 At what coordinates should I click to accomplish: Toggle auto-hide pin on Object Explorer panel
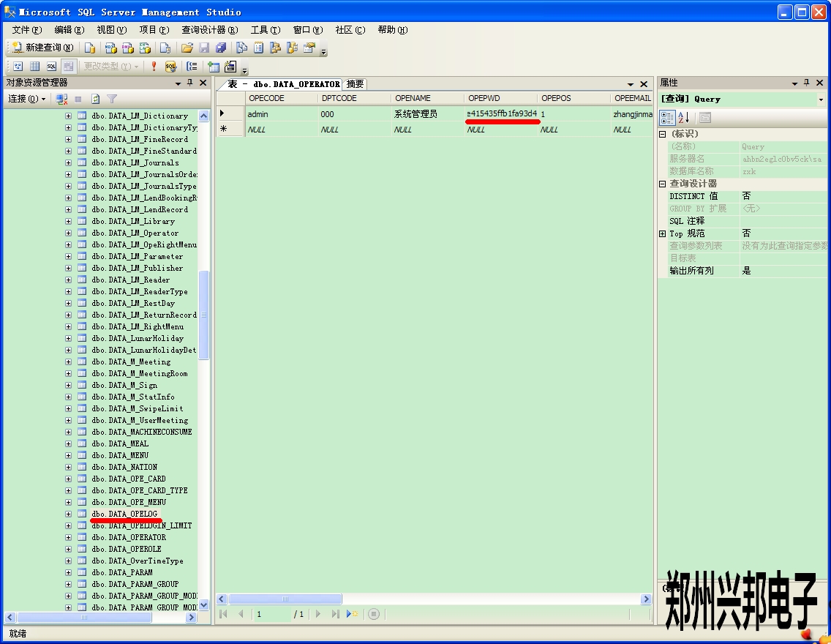[x=190, y=83]
